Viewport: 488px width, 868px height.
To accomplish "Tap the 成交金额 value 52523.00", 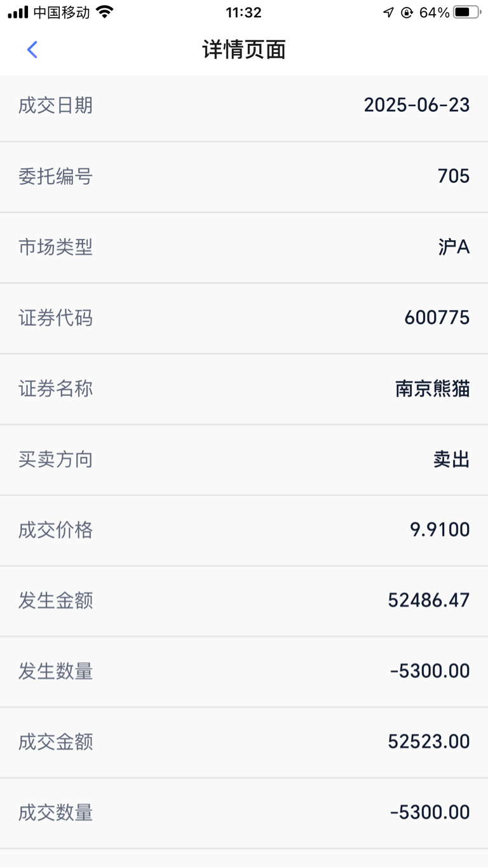I will pos(429,742).
